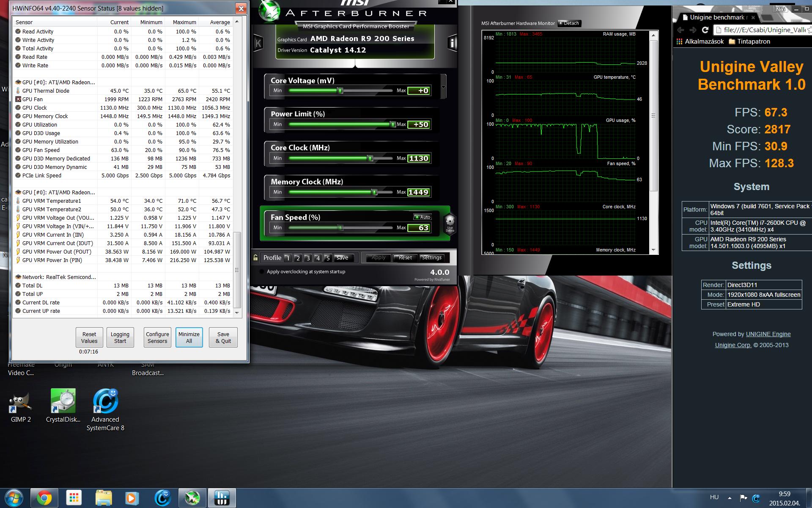Switch to HWiNFO64 taskbar icon
812x508 pixels.
click(222, 498)
